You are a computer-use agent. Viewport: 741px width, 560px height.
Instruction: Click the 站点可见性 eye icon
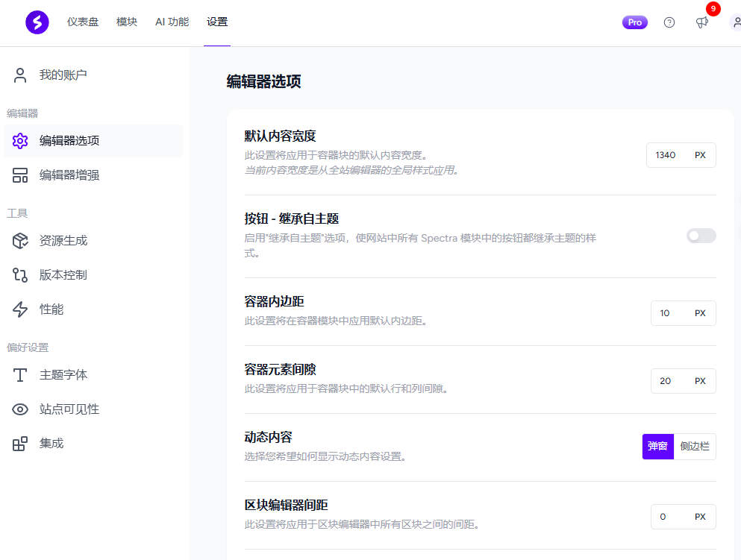click(x=20, y=409)
